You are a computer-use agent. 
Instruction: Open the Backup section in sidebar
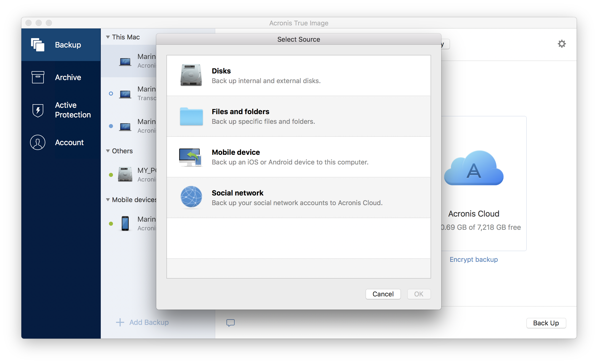[x=61, y=45]
